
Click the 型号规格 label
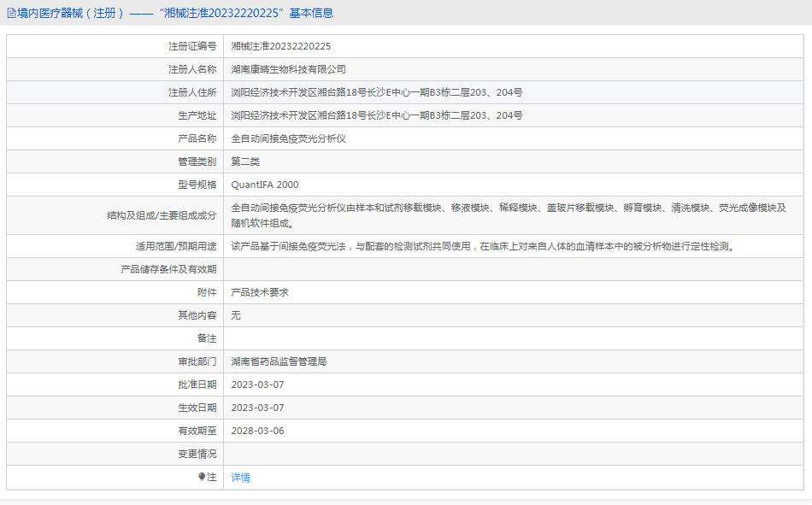coord(197,185)
